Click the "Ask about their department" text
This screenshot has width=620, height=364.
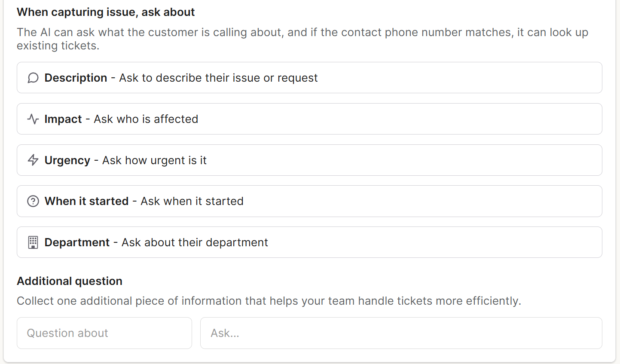tap(195, 242)
